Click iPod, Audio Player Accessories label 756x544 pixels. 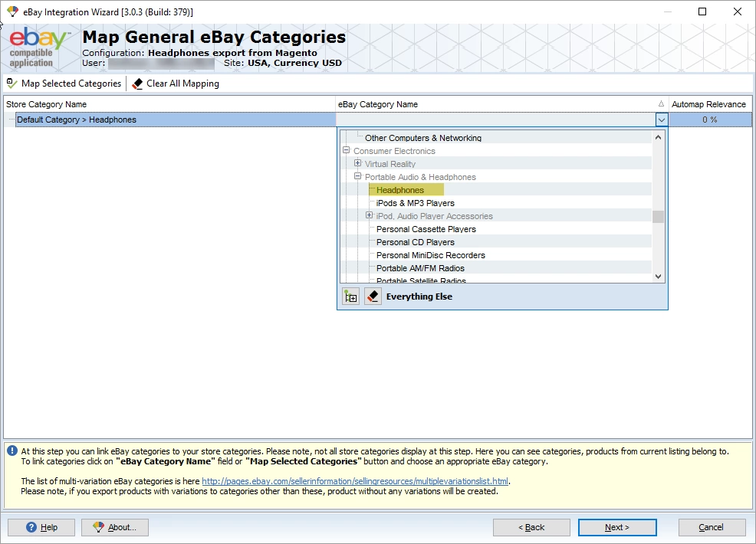coord(435,216)
